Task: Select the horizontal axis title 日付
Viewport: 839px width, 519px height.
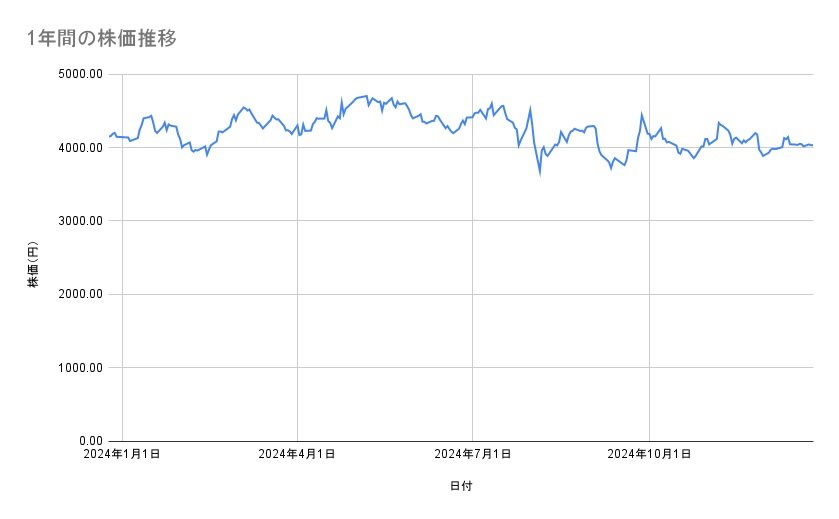Action: point(461,486)
